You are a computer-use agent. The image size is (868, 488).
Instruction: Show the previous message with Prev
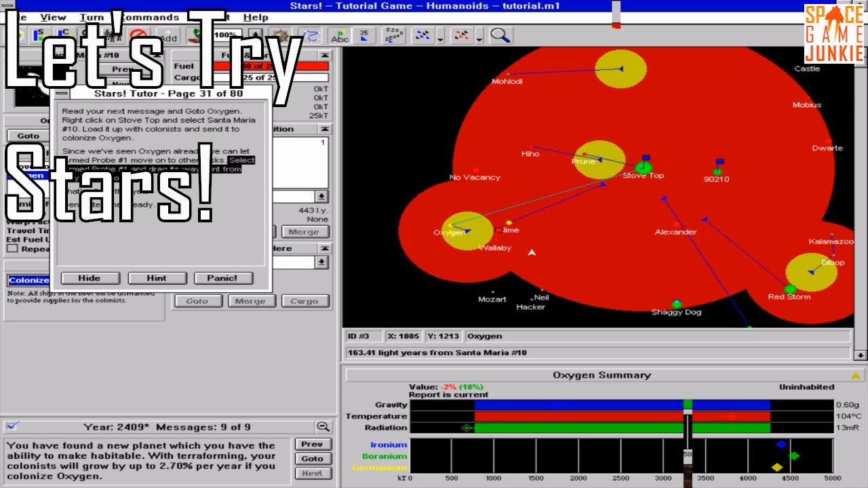pyautogui.click(x=312, y=444)
